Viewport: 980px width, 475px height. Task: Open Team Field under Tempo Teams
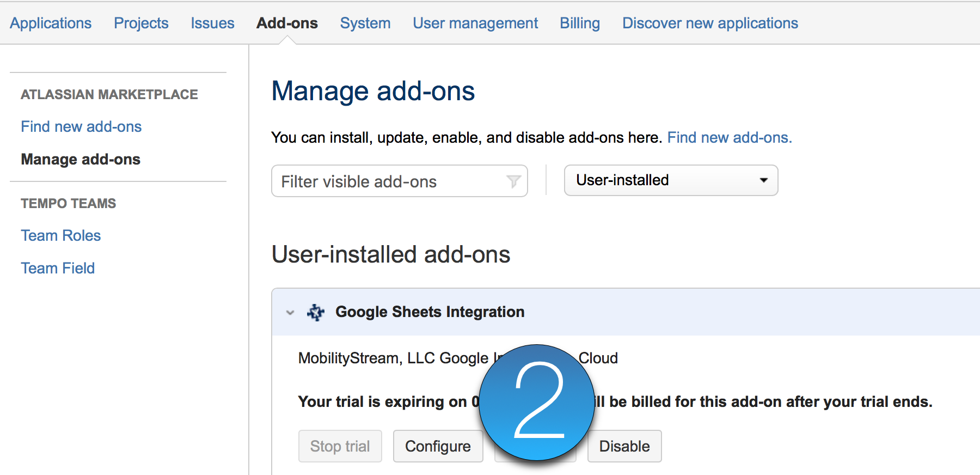pyautogui.click(x=58, y=268)
